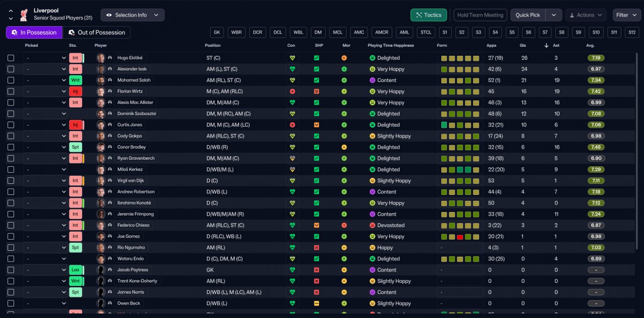Select the In Possession tab
The height and width of the screenshot is (318, 644).
click(x=34, y=33)
